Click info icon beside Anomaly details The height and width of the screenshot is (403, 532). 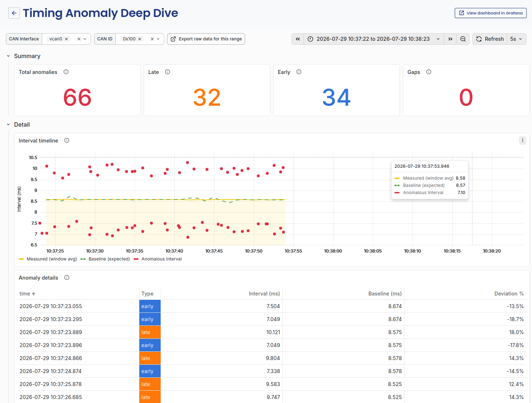tap(67, 277)
